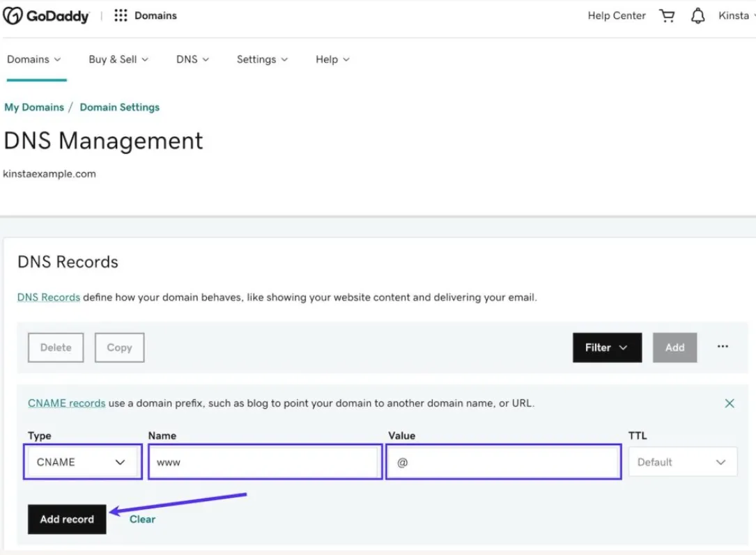Go to My Domains breadcrumb
Screen dimensions: 756x555
pyautogui.click(x=33, y=107)
